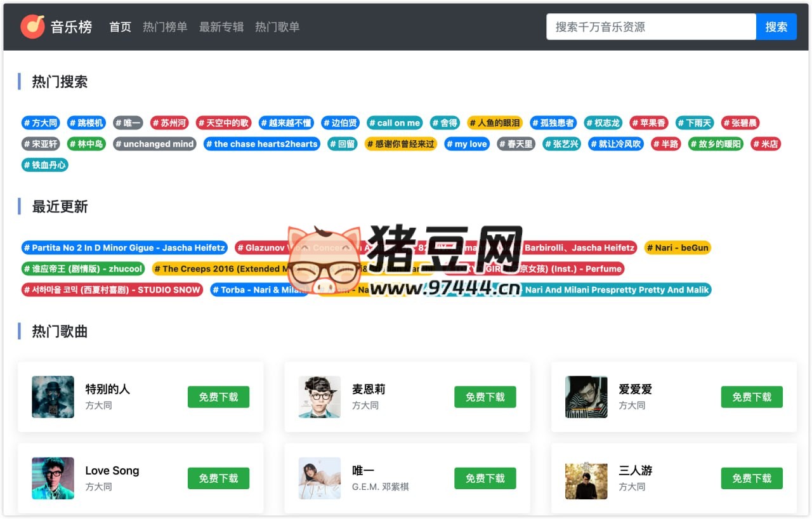The height and width of the screenshot is (519, 812).
Task: Select the 宋亚轩 tag
Action: 41,144
